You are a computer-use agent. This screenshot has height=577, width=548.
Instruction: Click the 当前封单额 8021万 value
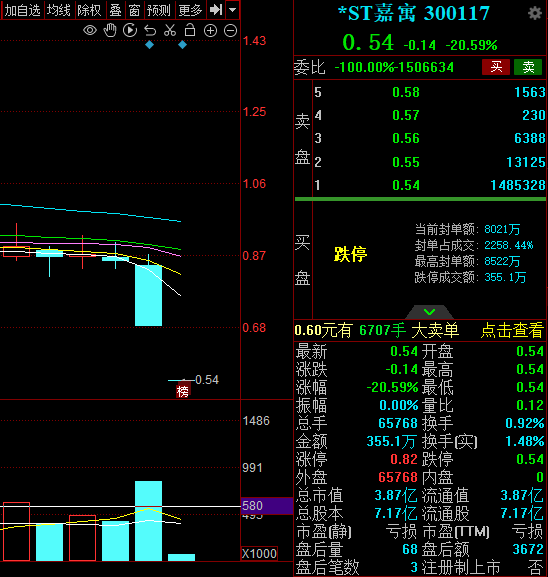pyautogui.click(x=502, y=229)
